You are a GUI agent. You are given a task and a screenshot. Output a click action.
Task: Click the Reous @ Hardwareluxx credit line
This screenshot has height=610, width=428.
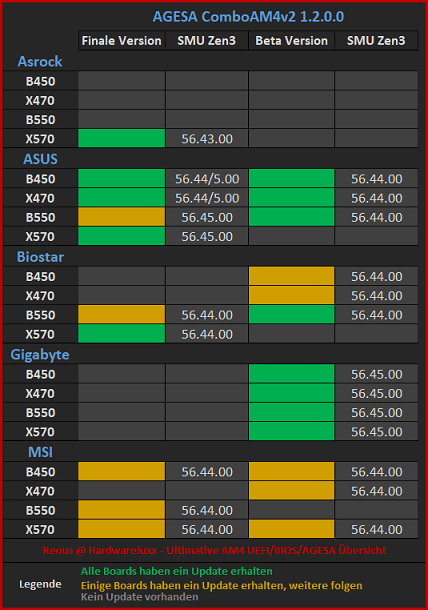pyautogui.click(x=214, y=550)
